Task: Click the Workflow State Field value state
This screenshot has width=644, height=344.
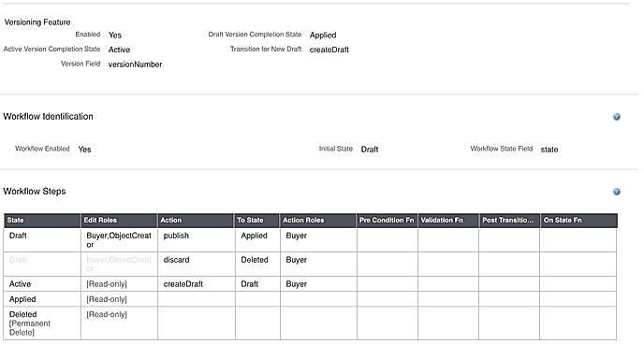Action: coord(549,150)
